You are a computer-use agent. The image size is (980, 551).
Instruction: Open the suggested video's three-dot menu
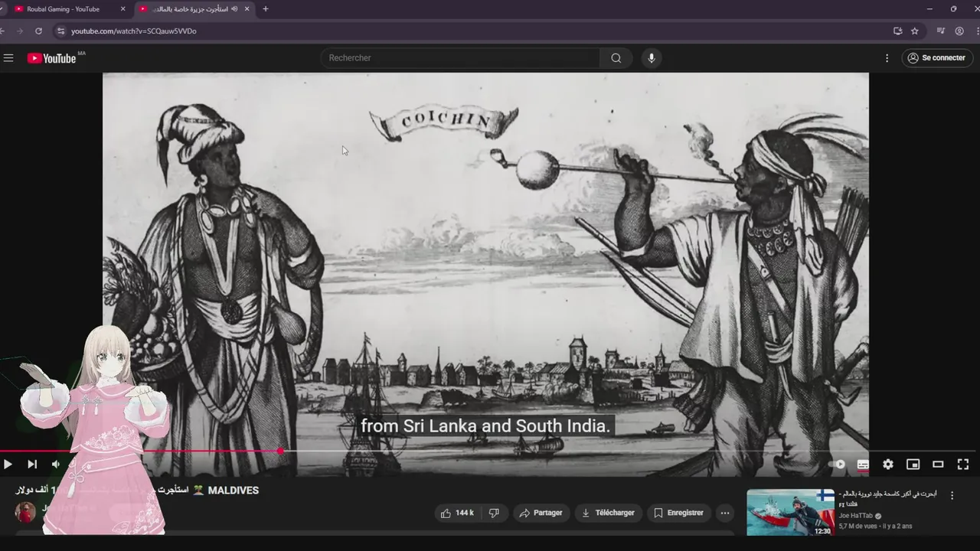coord(952,496)
